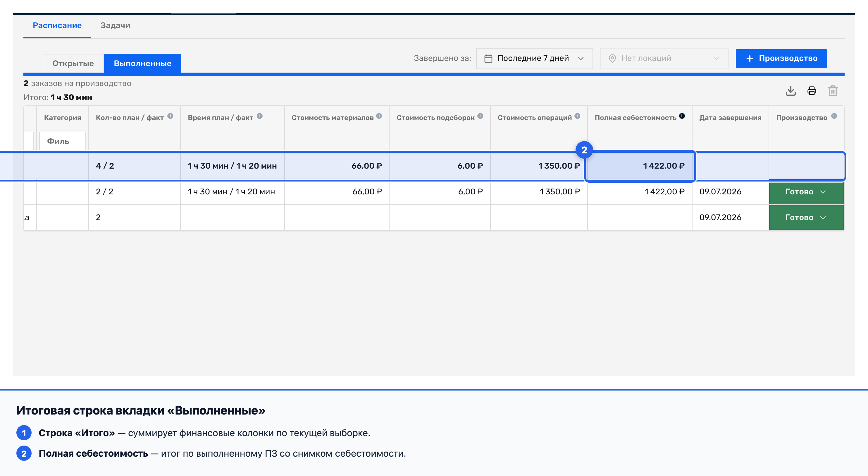
Task: Click the total 1 422,00 ₽ full cost cell
Action: coord(640,166)
